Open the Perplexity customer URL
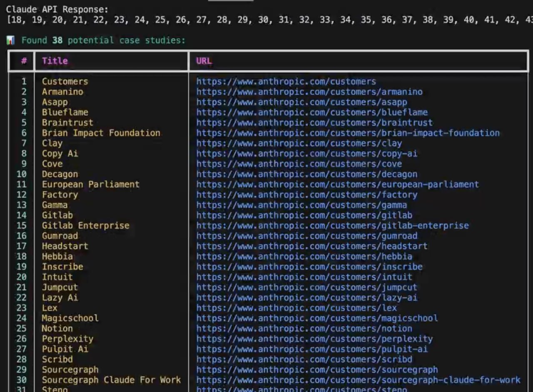Image resolution: width=533 pixels, height=392 pixels. point(314,339)
